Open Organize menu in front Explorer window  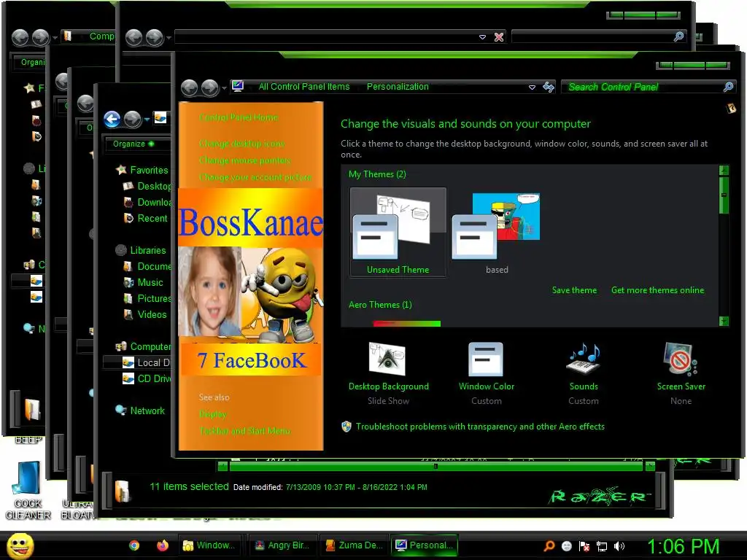tap(133, 144)
